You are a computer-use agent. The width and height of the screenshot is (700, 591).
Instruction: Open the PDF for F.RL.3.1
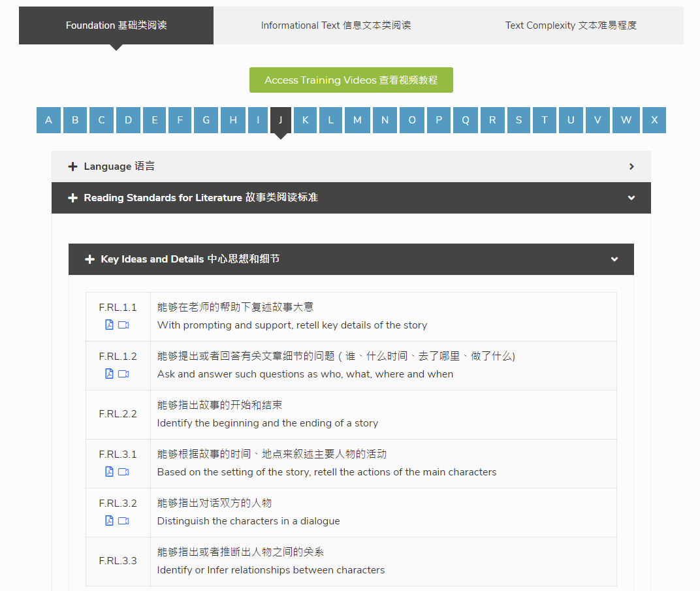coord(108,471)
